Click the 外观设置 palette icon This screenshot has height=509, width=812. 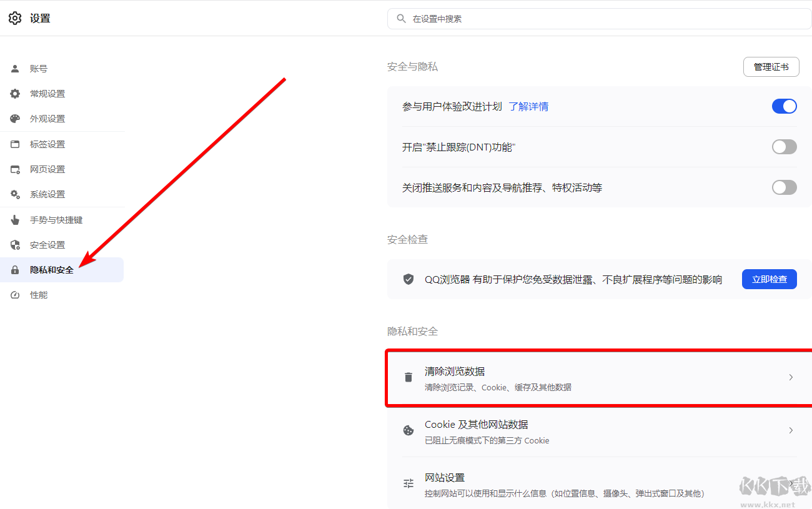(14, 119)
